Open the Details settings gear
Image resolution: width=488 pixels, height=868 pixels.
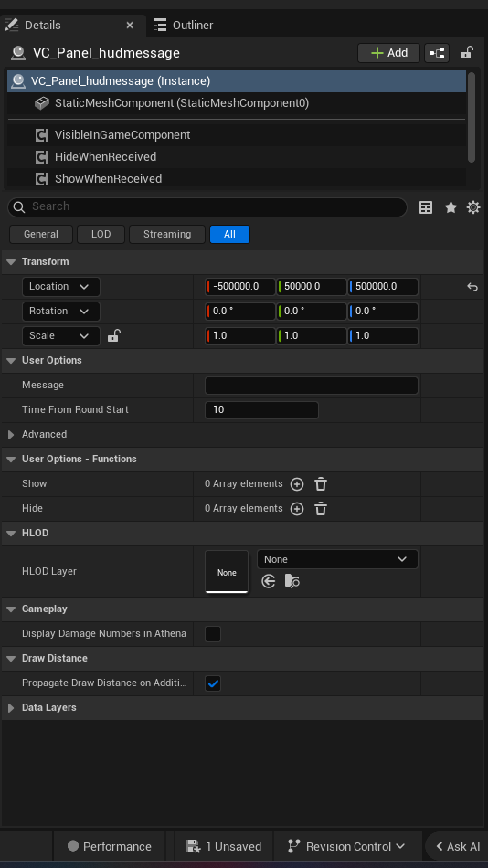coord(473,207)
